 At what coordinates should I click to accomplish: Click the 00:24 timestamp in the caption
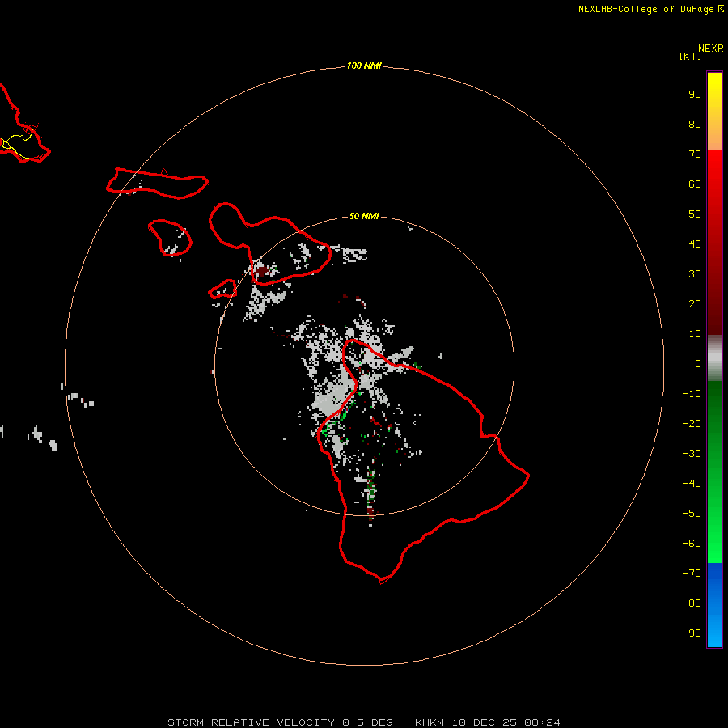[x=542, y=722]
